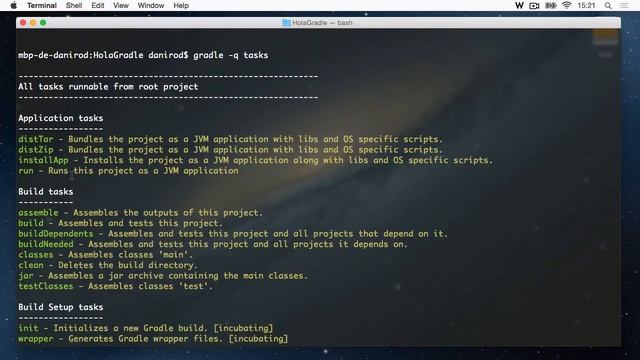This screenshot has width=640, height=360.
Task: Click the W icon in menu bar
Action: coord(519,5)
